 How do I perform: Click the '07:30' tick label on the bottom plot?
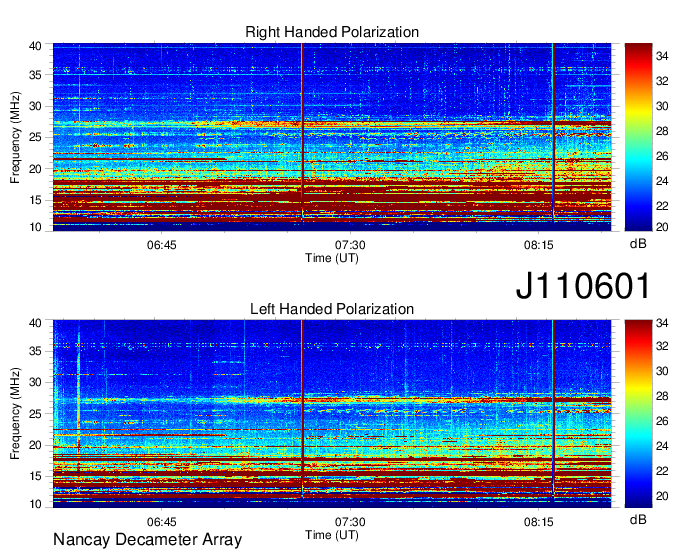pos(350,522)
